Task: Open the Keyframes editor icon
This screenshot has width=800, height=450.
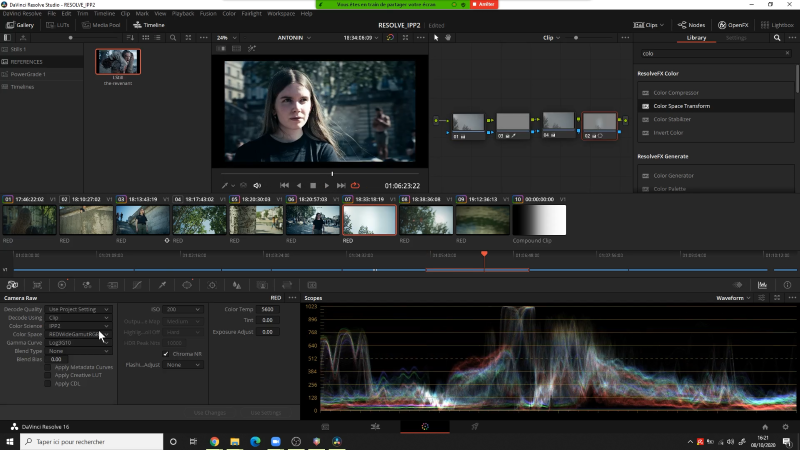Action: tap(738, 285)
